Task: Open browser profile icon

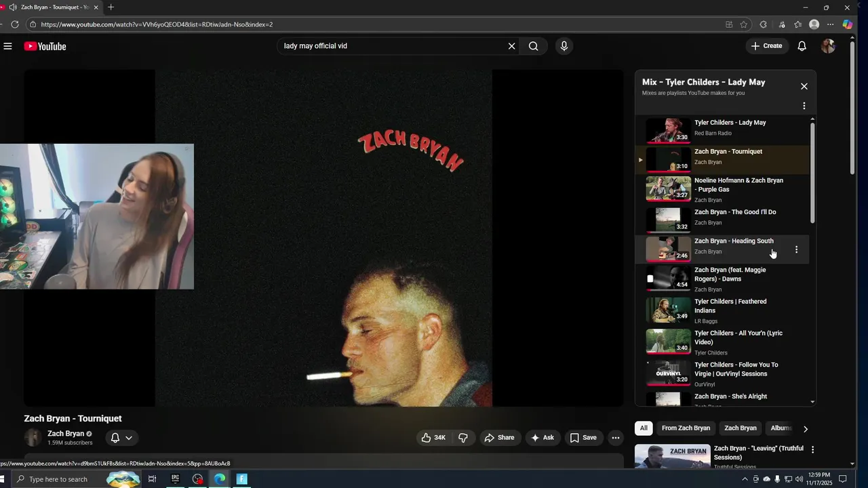Action: pyautogui.click(x=814, y=24)
